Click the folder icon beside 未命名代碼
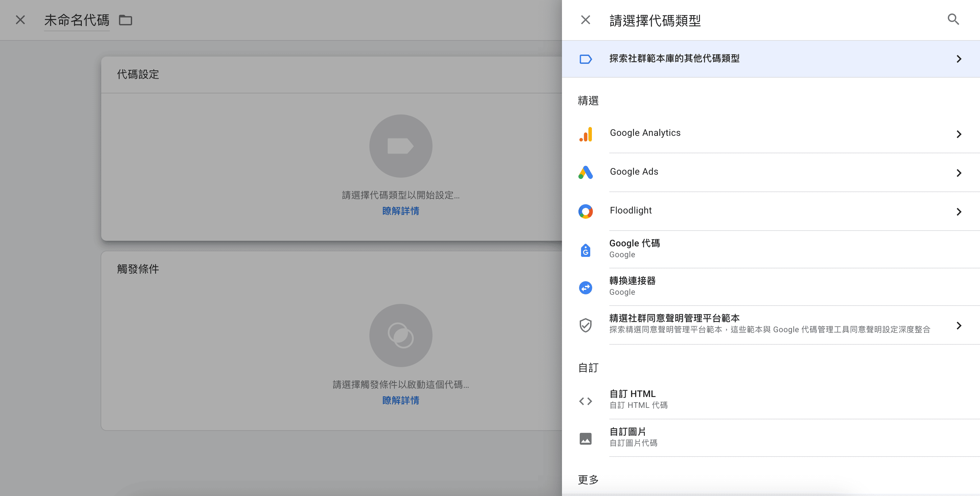The height and width of the screenshot is (496, 980). [125, 20]
